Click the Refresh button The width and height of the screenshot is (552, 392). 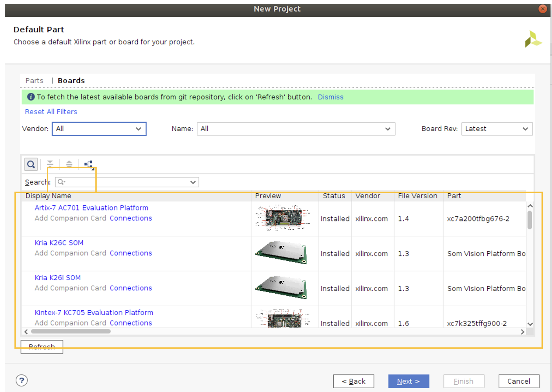pos(42,347)
